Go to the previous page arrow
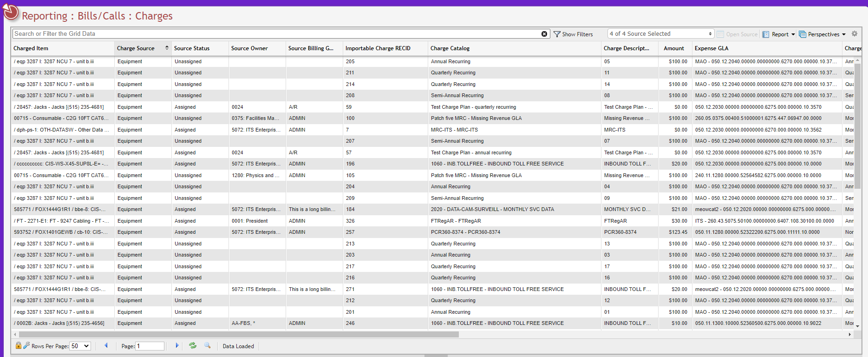 point(106,345)
